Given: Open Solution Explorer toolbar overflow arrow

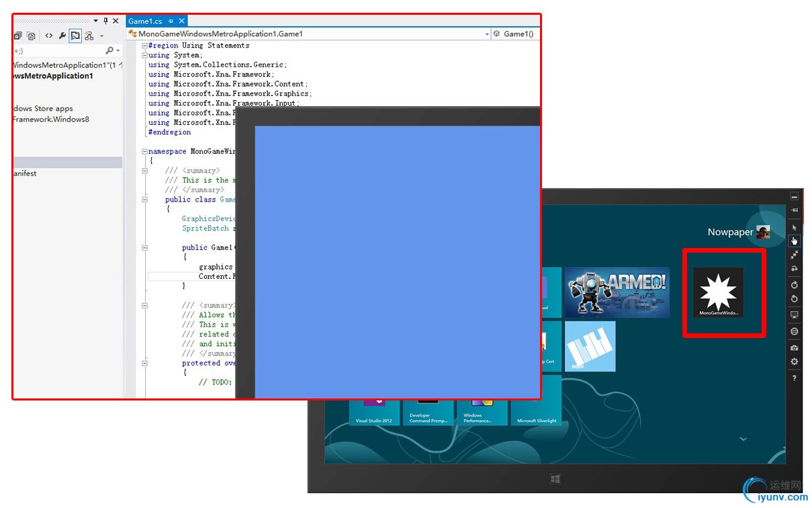Looking at the screenshot, I should [x=102, y=36].
